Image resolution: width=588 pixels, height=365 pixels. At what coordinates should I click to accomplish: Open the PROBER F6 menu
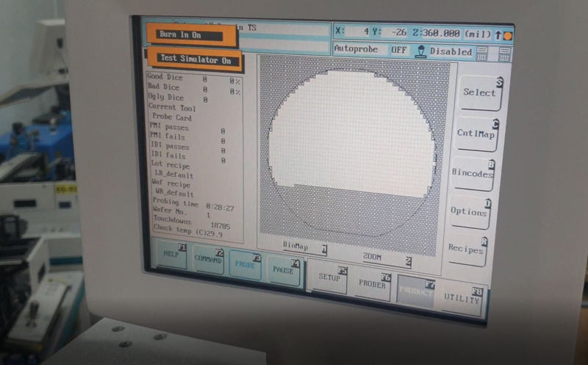[x=372, y=285]
